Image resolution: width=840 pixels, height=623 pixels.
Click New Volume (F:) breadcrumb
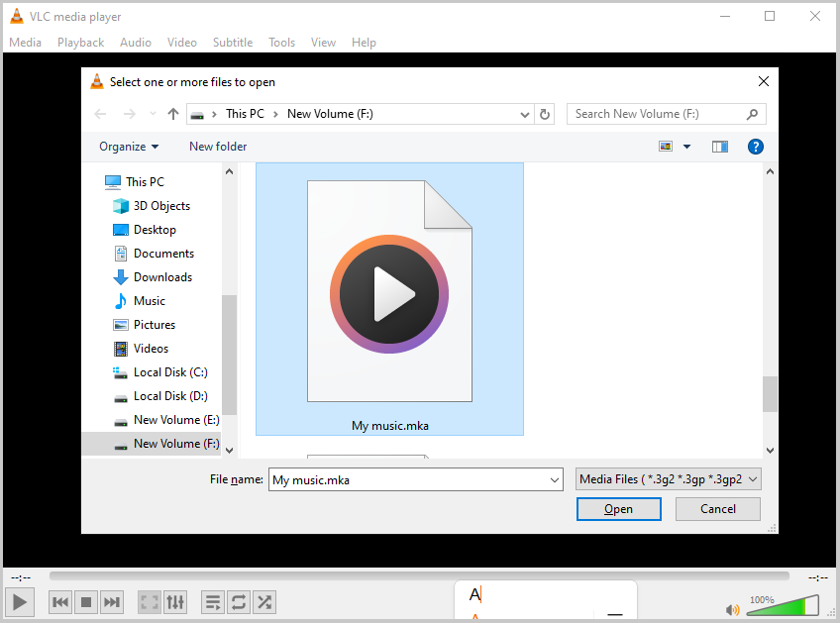tap(330, 114)
